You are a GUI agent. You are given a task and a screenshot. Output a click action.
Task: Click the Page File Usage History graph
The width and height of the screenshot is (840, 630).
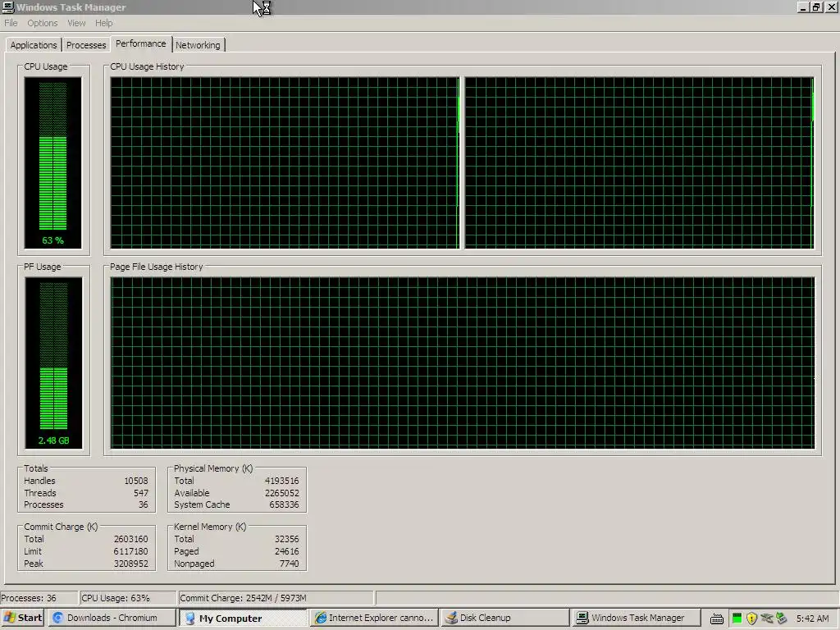point(463,363)
